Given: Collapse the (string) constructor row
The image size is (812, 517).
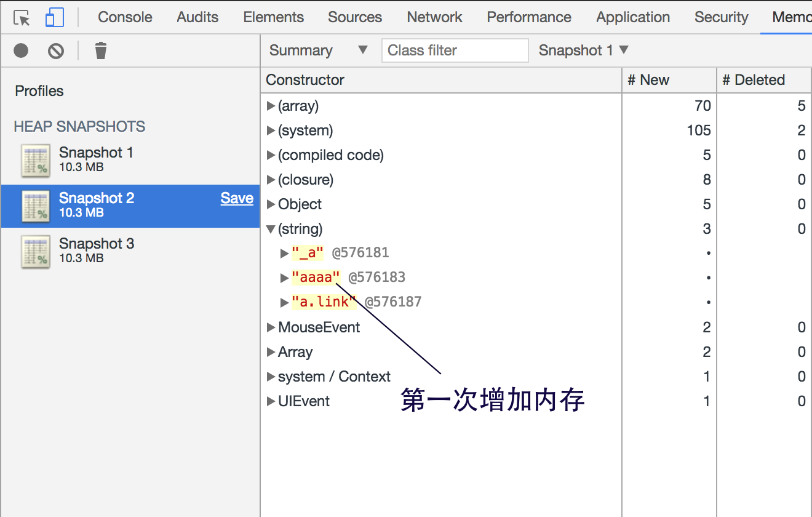Looking at the screenshot, I should tap(271, 229).
